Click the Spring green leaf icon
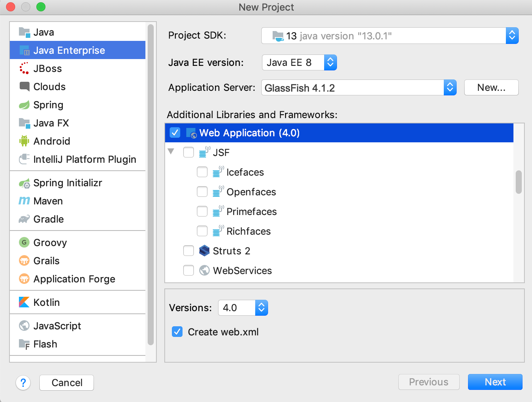Screen dimensions: 532x402 tap(24, 105)
